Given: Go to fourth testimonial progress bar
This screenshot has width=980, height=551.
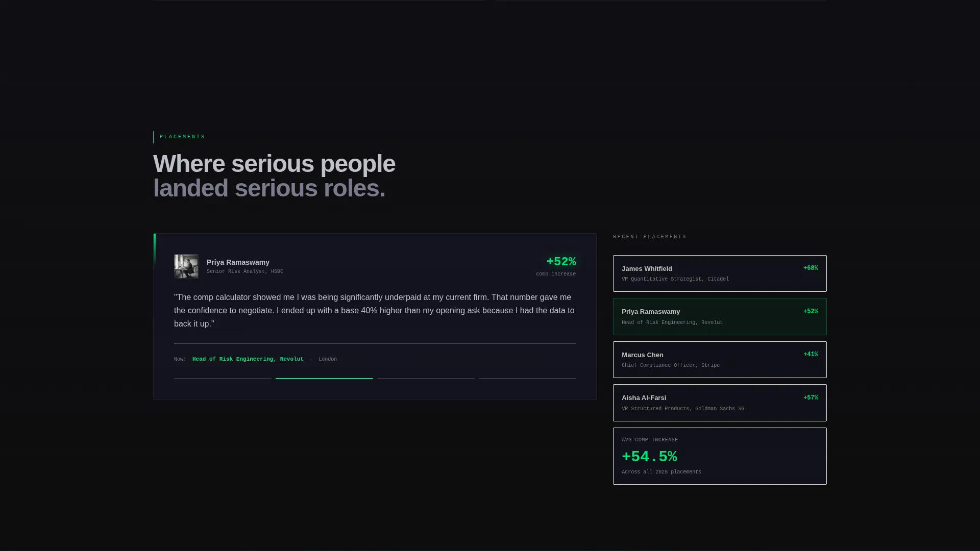Looking at the screenshot, I should pos(527,379).
